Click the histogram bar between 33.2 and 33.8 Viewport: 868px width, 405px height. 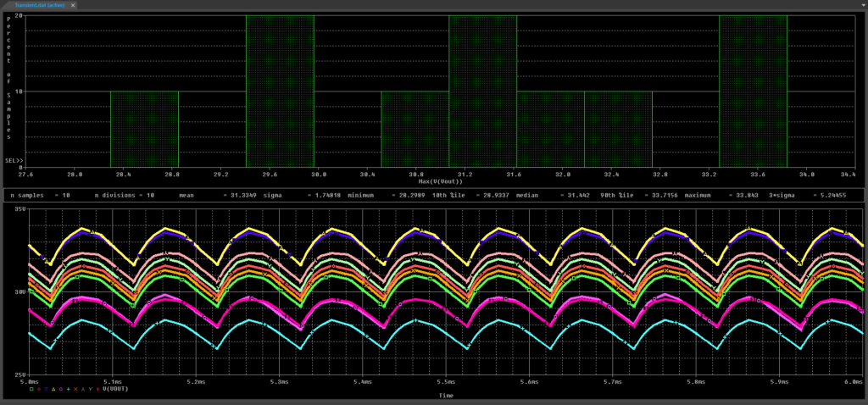pyautogui.click(x=753, y=92)
